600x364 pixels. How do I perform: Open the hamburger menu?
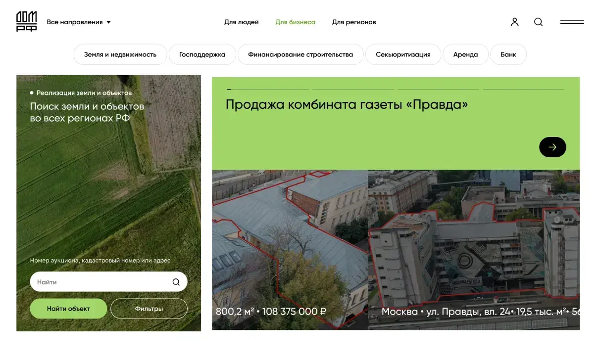tap(572, 22)
